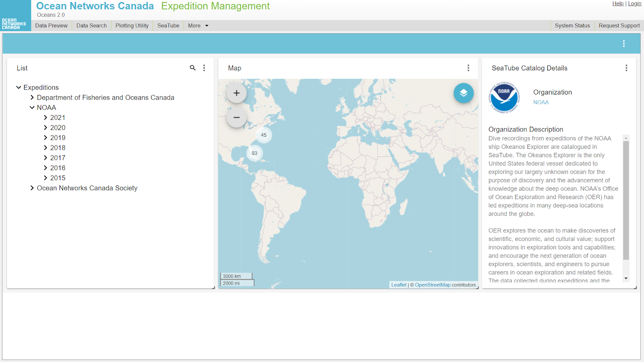Open the SeaTube menu item
The height and width of the screenshot is (362, 644).
click(168, 26)
